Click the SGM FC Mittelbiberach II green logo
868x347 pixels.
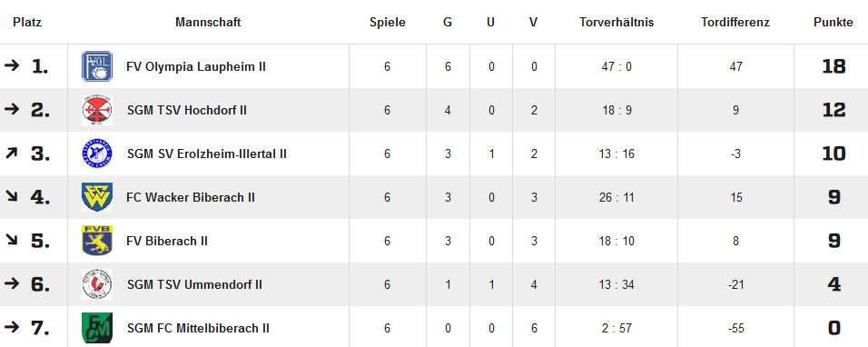pos(97,328)
